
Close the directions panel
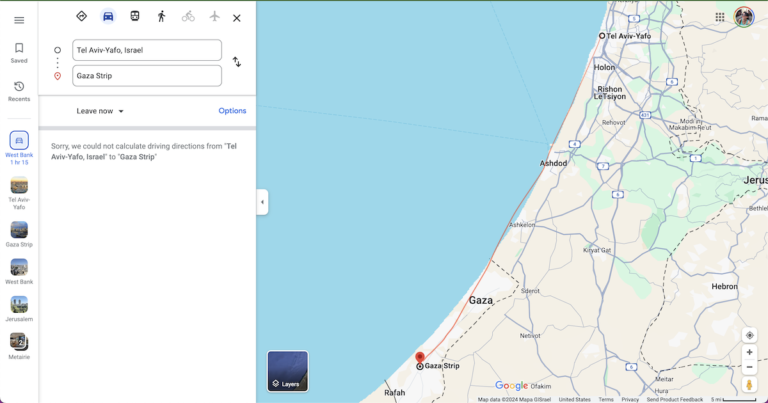(237, 18)
